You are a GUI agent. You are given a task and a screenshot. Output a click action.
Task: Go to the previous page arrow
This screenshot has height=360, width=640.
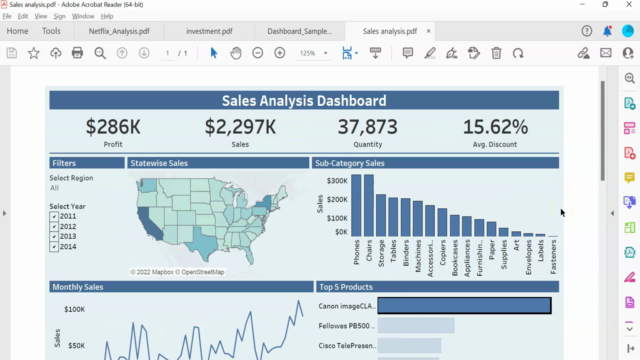point(122,53)
